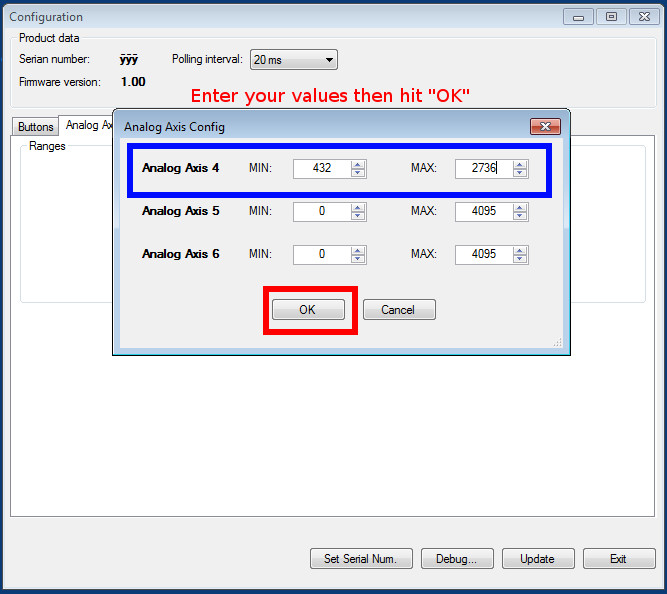This screenshot has width=667, height=594.
Task: Decrease Analog Axis 6 MIN value
Action: pyautogui.click(x=358, y=259)
